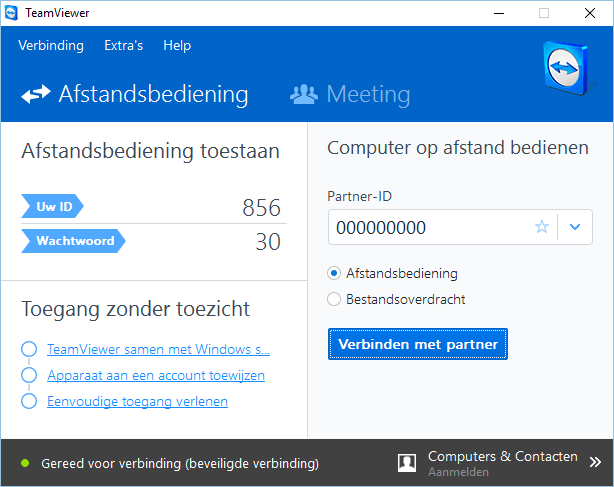Click the Meeting people icon

pos(303,94)
